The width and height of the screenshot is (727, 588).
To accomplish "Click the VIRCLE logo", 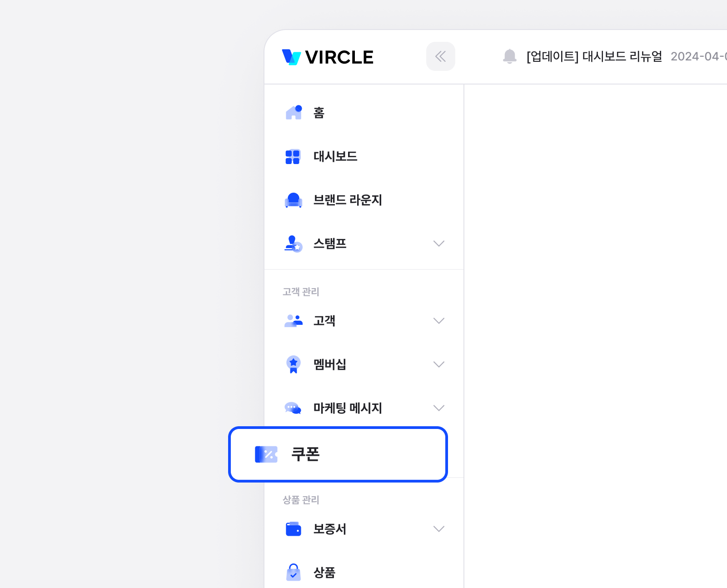I will point(328,57).
